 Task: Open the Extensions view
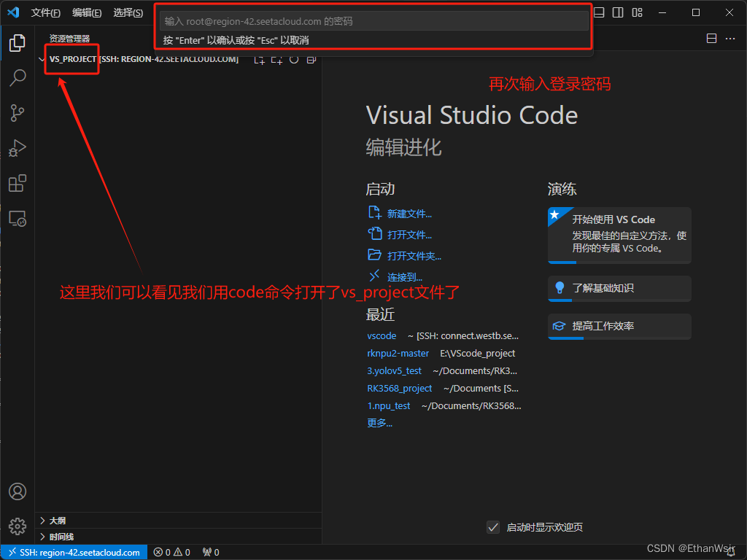tap(18, 183)
